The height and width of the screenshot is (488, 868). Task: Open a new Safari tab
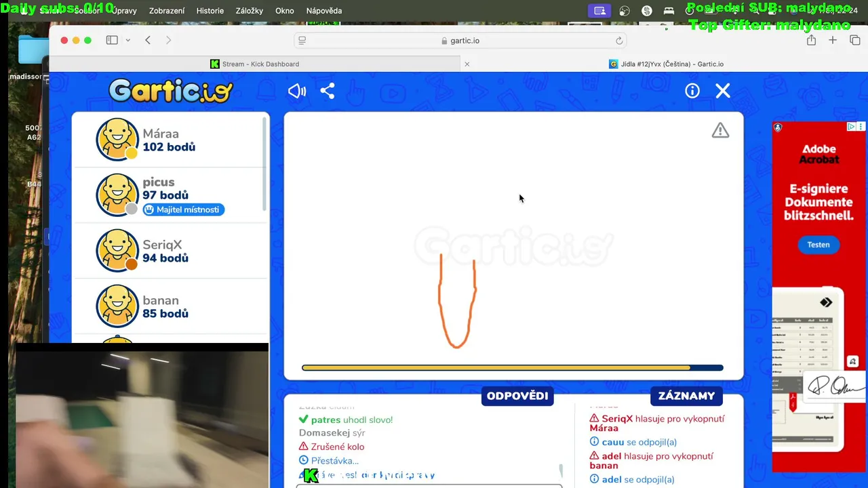[x=833, y=40]
